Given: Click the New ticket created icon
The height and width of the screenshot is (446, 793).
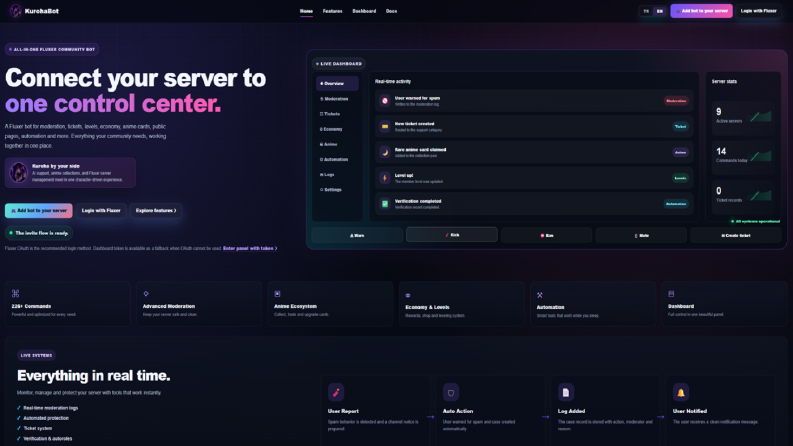Looking at the screenshot, I should coord(385,126).
